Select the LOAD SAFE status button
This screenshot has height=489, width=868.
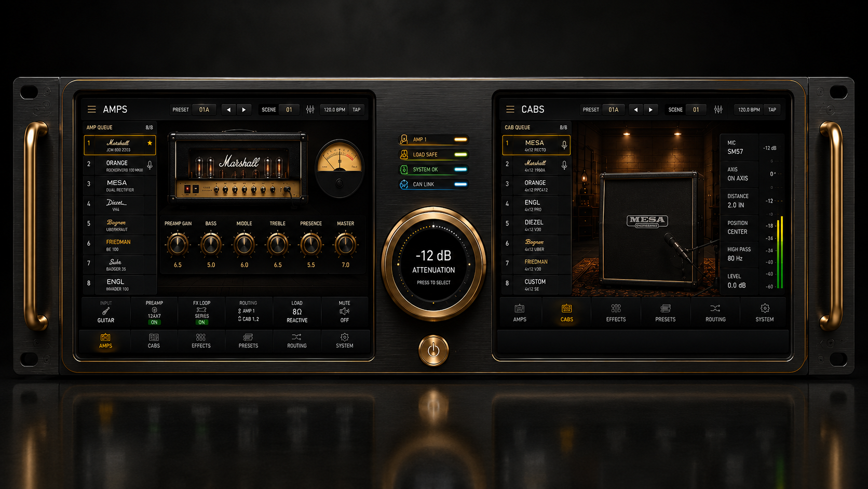tap(433, 154)
